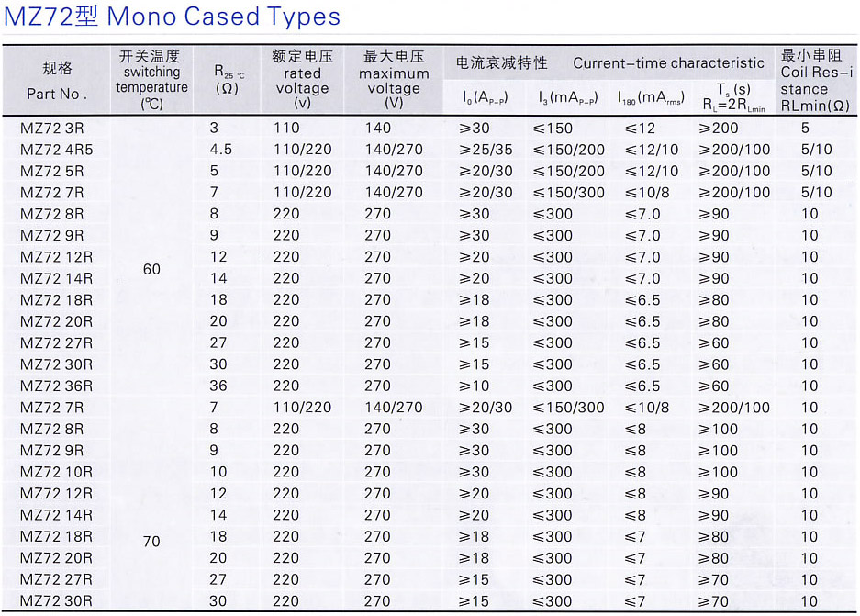Screen dimensions: 860x616
Task: Select the I0 value "≥10" for MZ72 36R
Action: point(475,386)
